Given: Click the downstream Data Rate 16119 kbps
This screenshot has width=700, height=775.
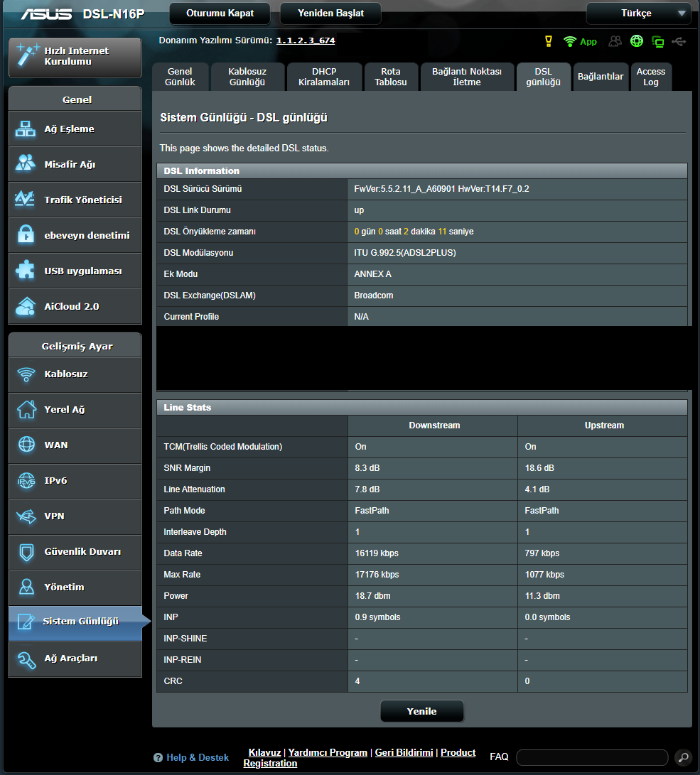Looking at the screenshot, I should (x=377, y=553).
